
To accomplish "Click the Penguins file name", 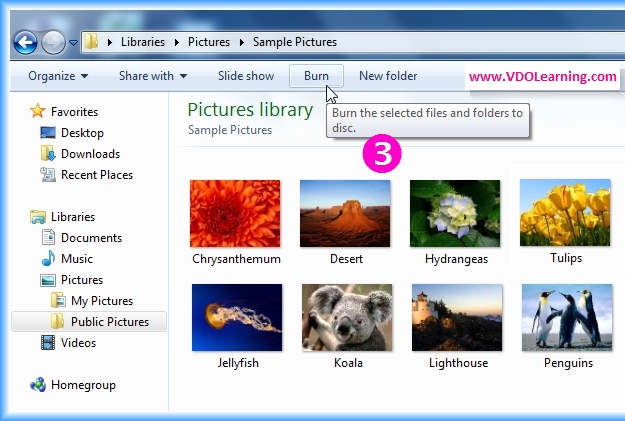I will pos(568,363).
